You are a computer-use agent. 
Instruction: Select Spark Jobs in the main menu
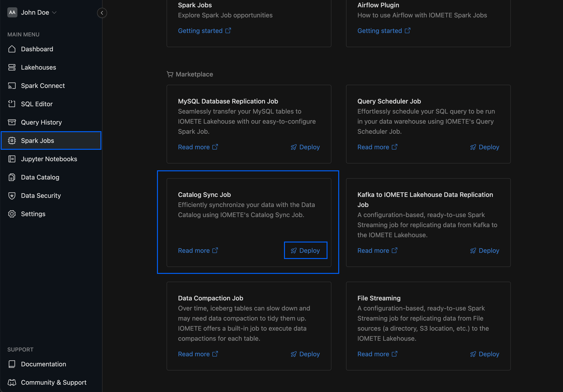[x=51, y=141]
